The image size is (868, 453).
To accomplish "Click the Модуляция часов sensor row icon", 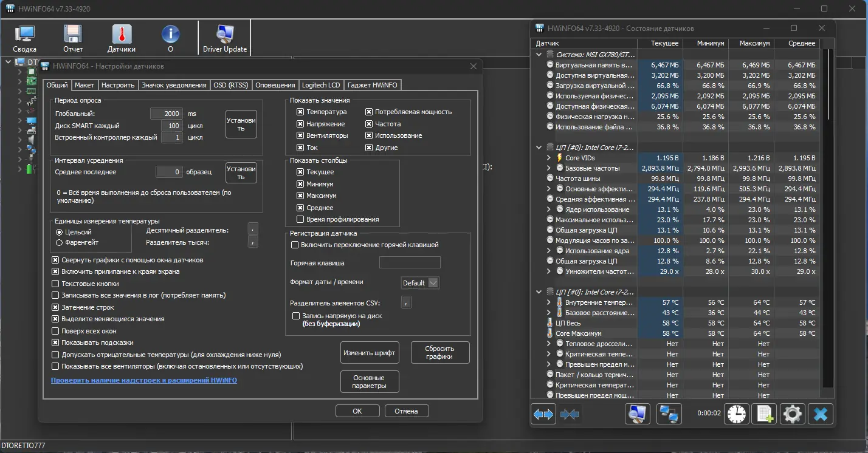I will click(x=550, y=240).
